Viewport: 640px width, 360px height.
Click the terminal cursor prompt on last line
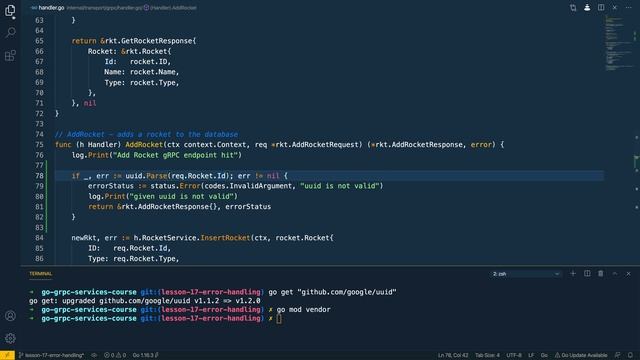pos(279,318)
